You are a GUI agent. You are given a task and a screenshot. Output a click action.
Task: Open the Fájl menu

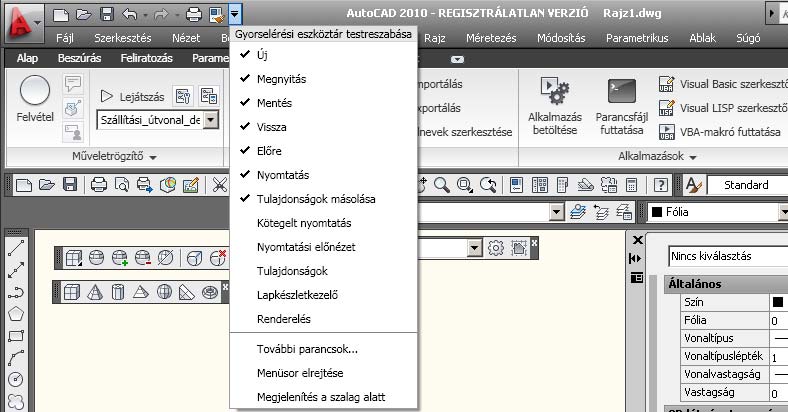65,38
